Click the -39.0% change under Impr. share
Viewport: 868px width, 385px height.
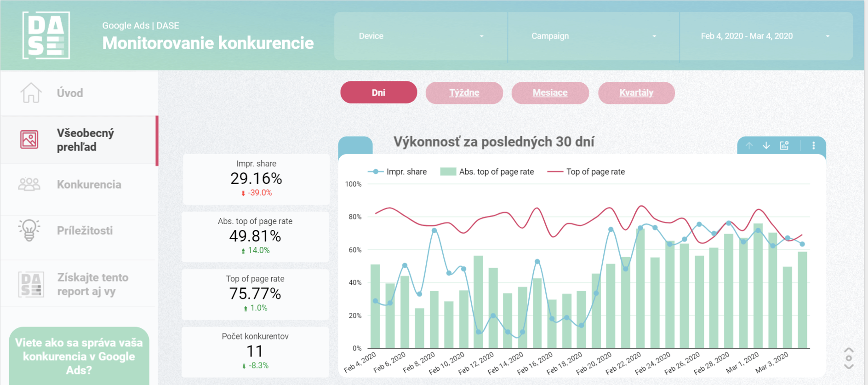point(257,193)
